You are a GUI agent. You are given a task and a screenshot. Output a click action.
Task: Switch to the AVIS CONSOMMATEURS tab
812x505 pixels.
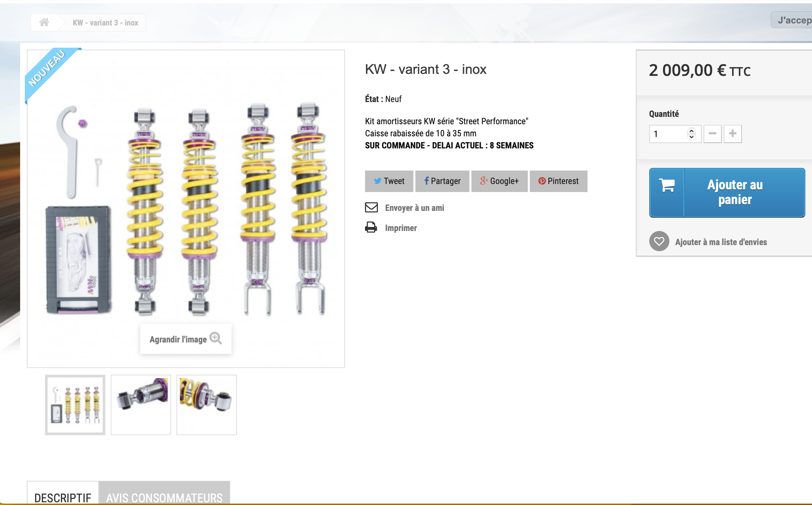click(164, 493)
